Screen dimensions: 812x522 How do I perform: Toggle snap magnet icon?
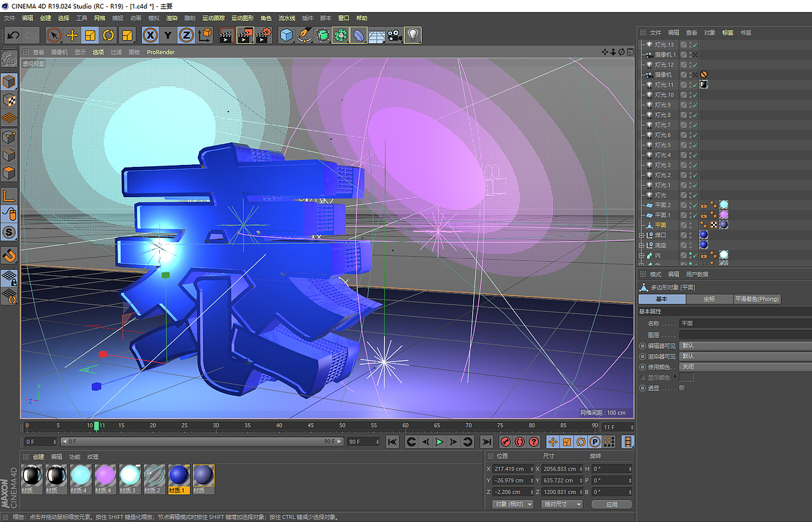point(9,256)
